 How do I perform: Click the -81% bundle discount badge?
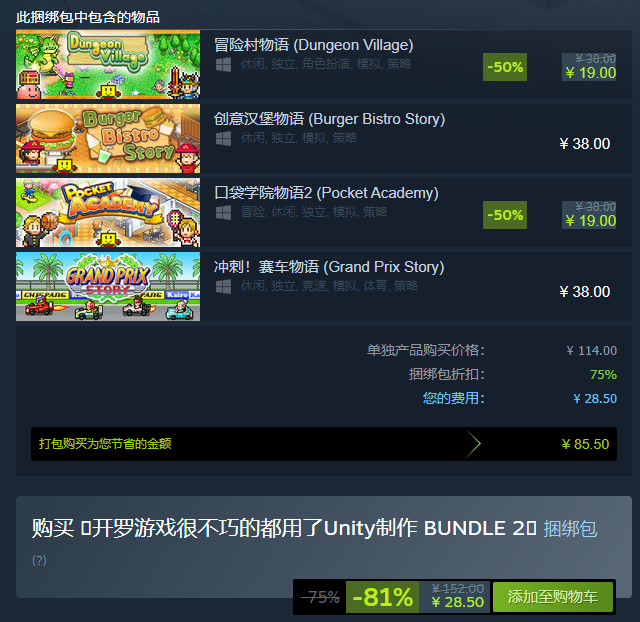382,597
